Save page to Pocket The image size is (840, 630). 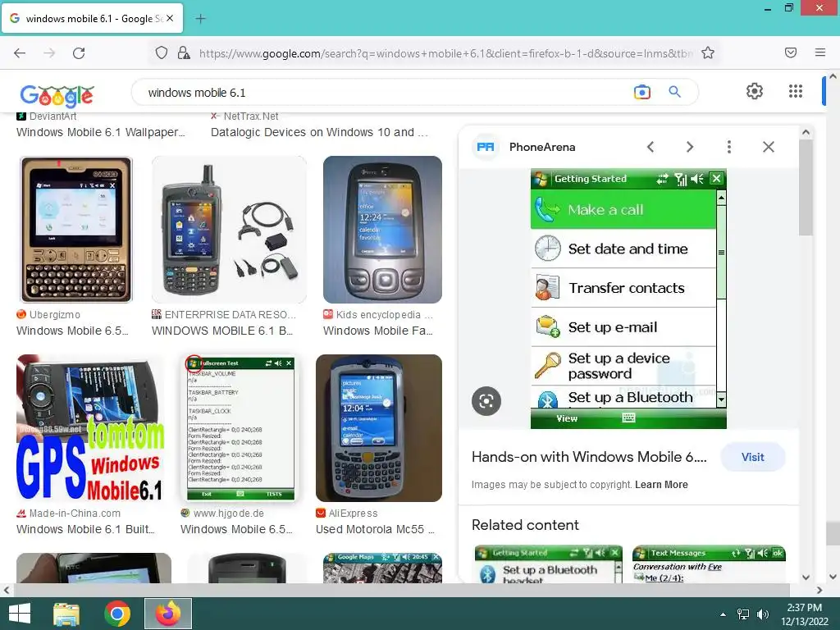pos(791,52)
